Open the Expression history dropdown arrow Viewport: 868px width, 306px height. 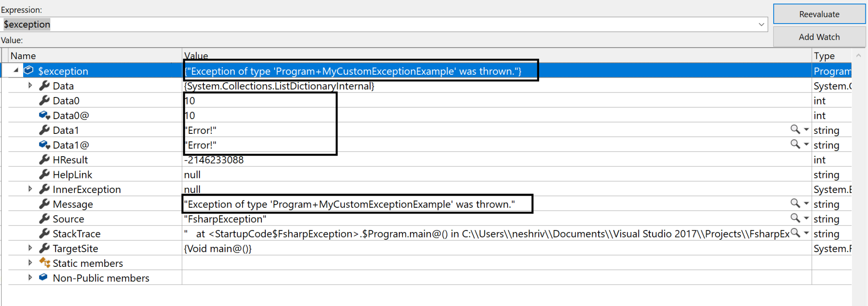(761, 24)
